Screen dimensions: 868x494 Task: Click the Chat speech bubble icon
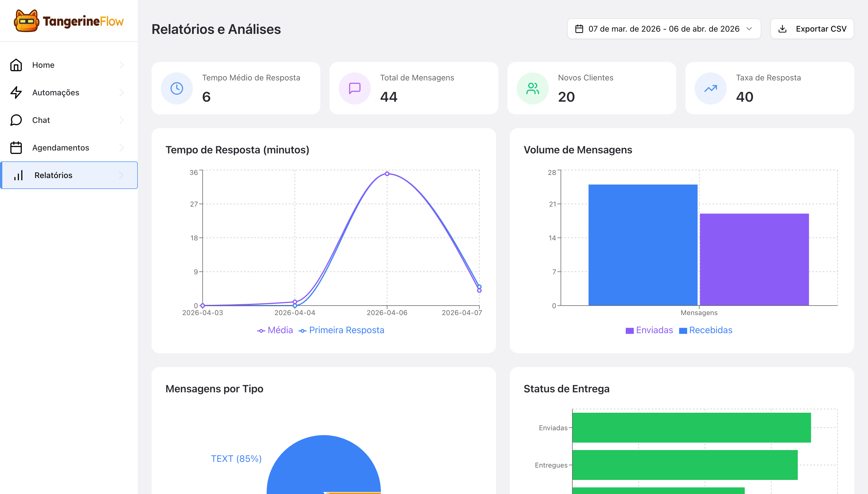point(16,120)
